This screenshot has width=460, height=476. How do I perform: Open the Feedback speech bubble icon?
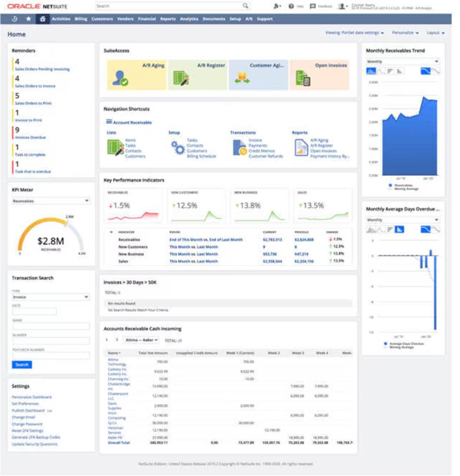point(313,6)
